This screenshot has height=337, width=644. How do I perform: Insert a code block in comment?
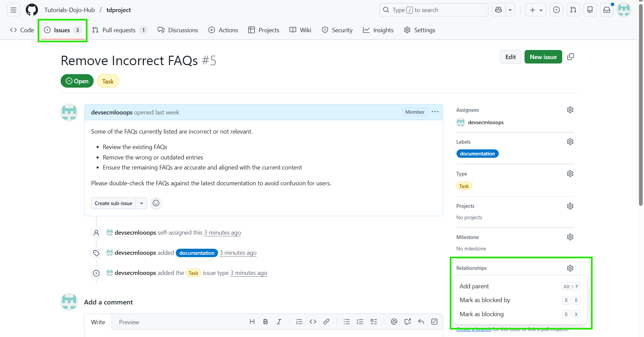tap(313, 322)
